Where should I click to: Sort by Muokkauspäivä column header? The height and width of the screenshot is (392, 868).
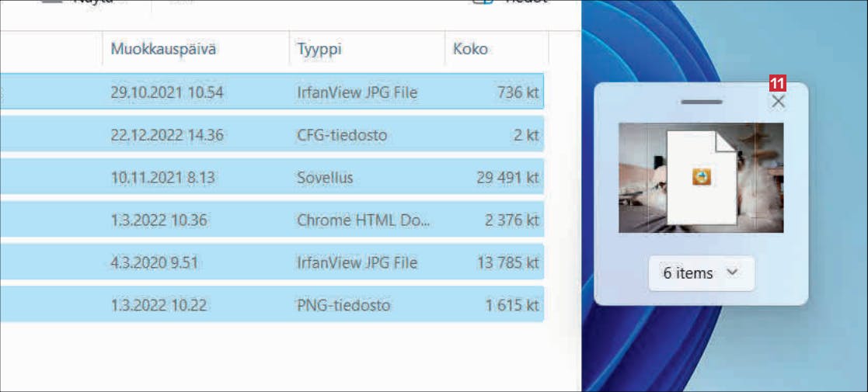[x=163, y=49]
